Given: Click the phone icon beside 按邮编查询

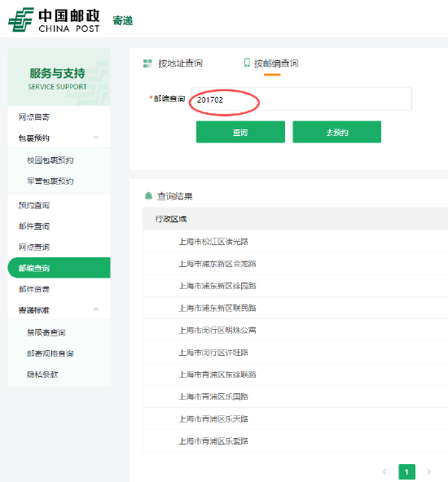Looking at the screenshot, I should click(247, 63).
